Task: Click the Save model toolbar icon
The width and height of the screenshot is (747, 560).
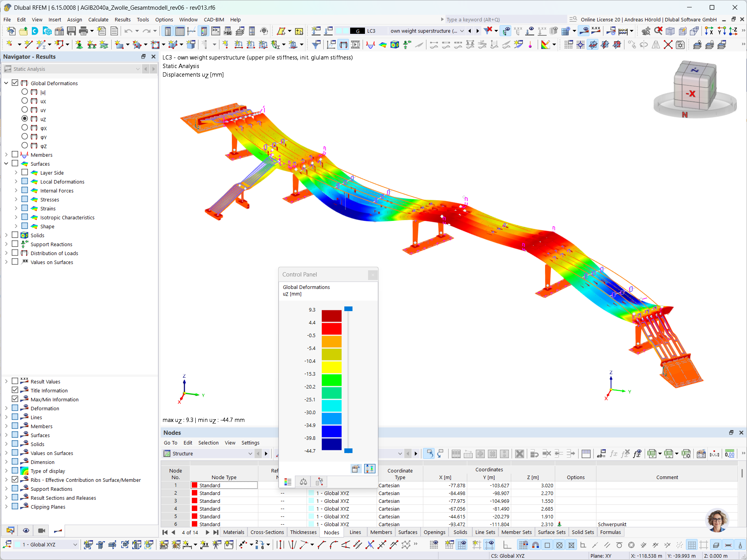Action: tap(71, 31)
